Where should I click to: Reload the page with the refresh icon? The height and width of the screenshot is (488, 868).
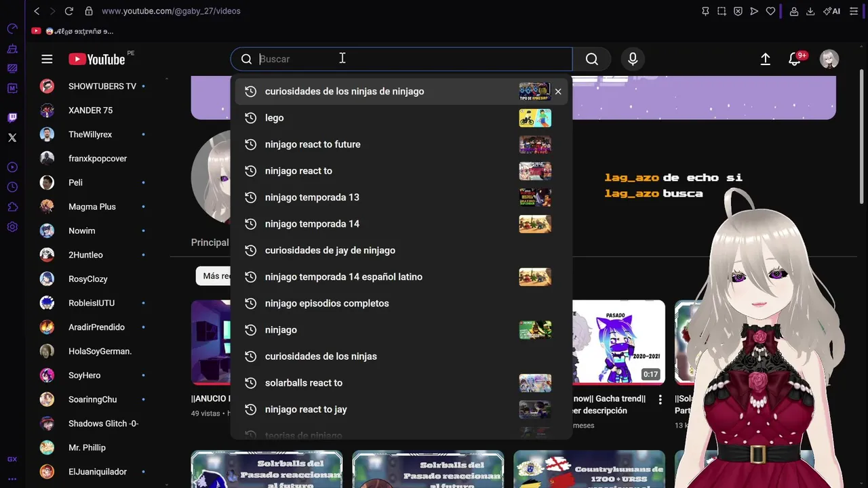pos(68,11)
